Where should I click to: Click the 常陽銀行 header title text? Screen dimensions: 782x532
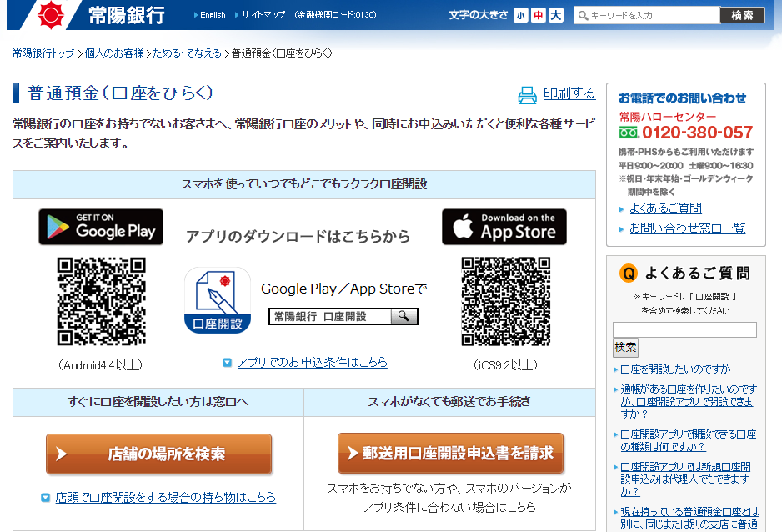point(127,16)
